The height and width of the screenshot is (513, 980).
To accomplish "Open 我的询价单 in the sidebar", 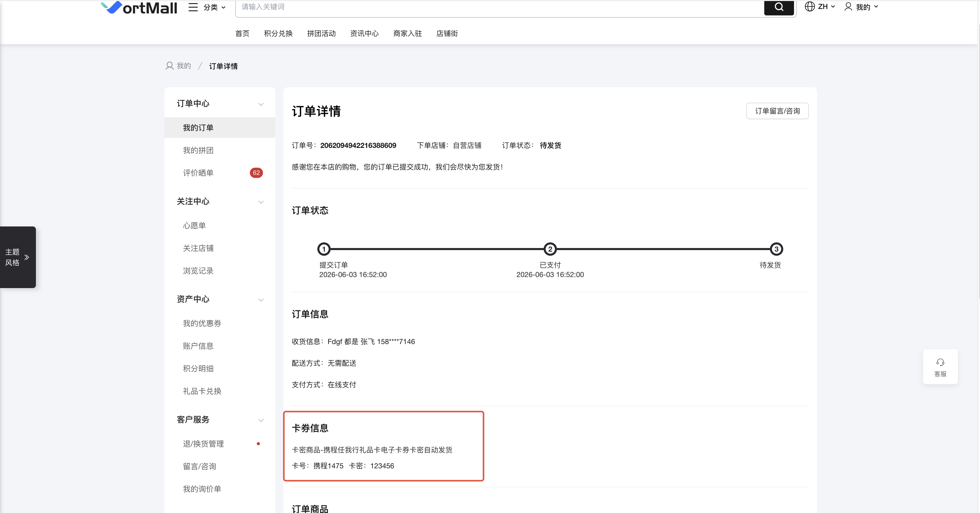I will [x=202, y=489].
